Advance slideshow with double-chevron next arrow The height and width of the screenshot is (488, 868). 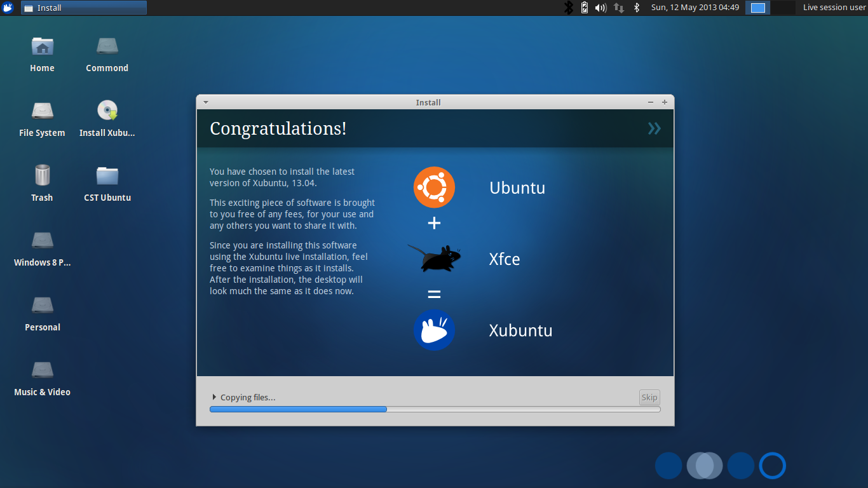point(654,129)
